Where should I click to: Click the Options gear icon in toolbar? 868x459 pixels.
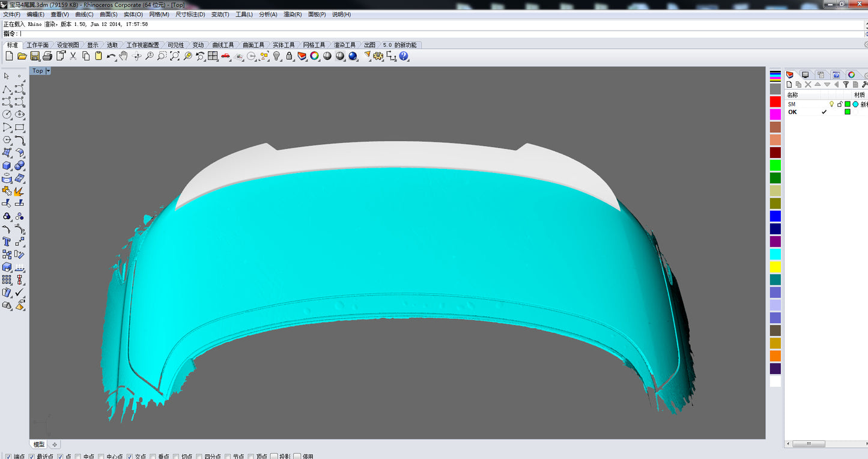coord(378,56)
